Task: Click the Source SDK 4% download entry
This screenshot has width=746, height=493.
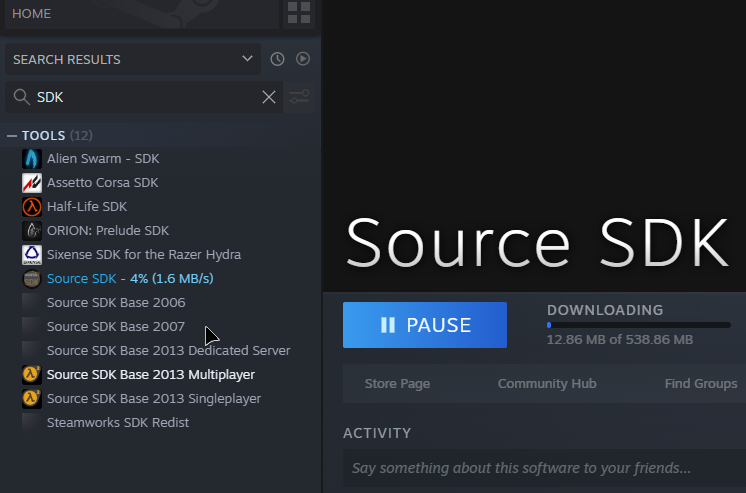Action: pyautogui.click(x=130, y=279)
